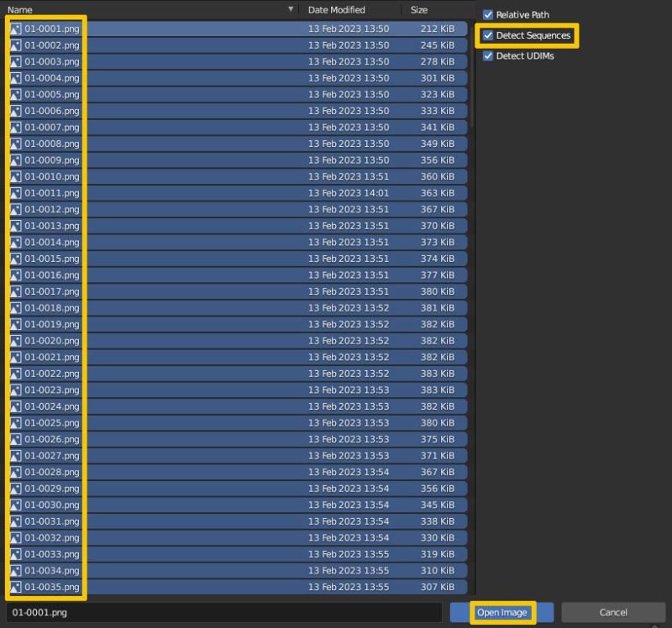Click the image icon of 01-0018.png

coord(15,308)
